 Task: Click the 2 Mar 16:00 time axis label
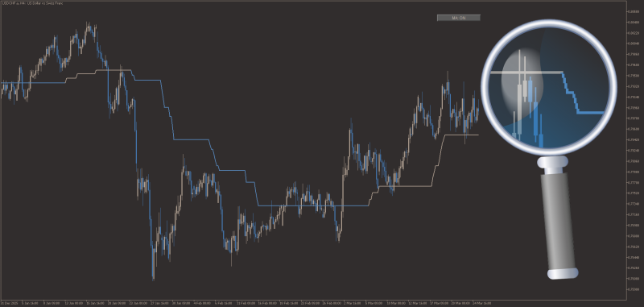(x=353, y=303)
